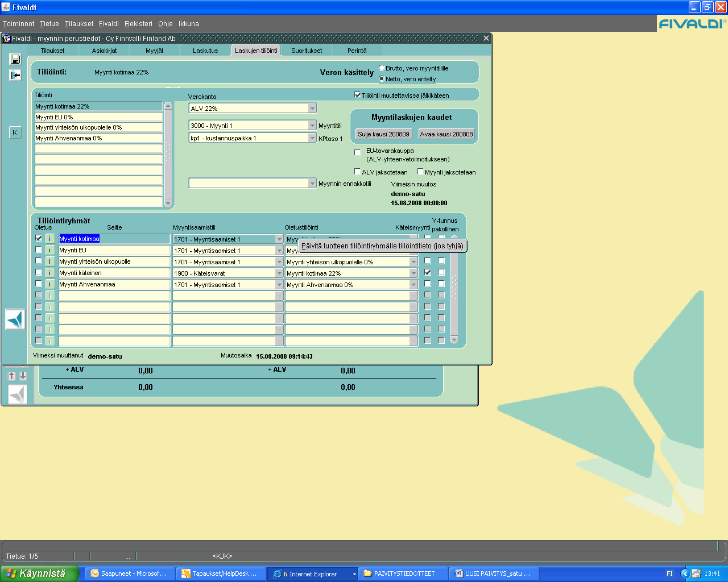Viewport: 728px width, 582px height.
Task: Open info button for Myynti EU row
Action: tap(50, 250)
